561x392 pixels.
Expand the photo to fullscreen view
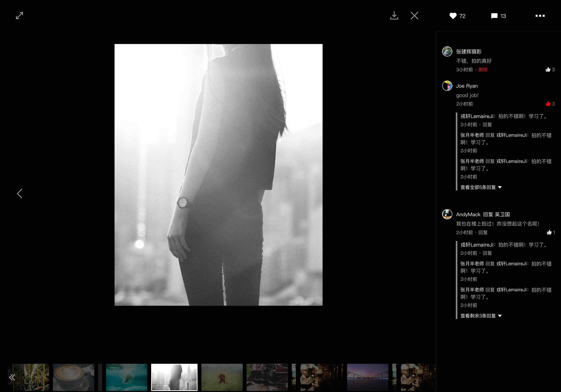pos(19,16)
